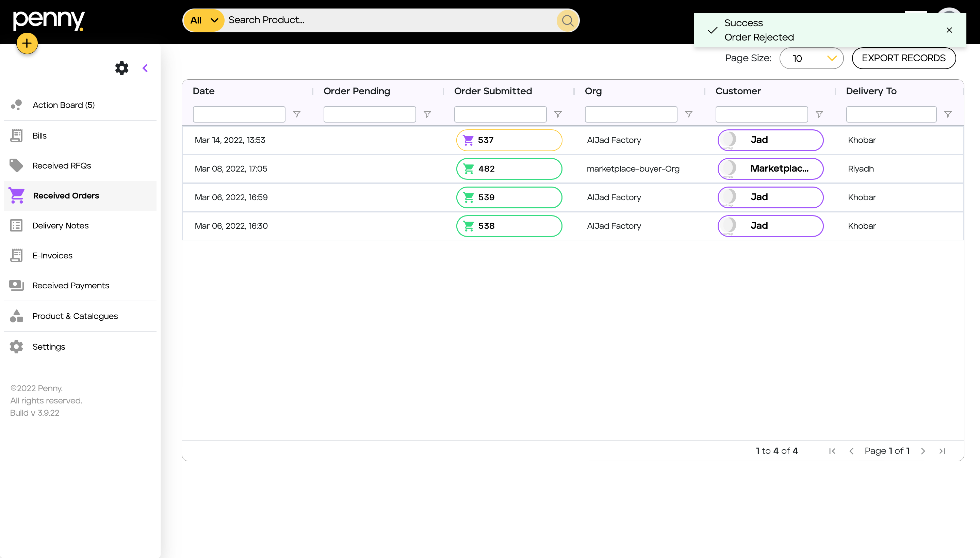Open Settings from sidebar menu

(80, 347)
